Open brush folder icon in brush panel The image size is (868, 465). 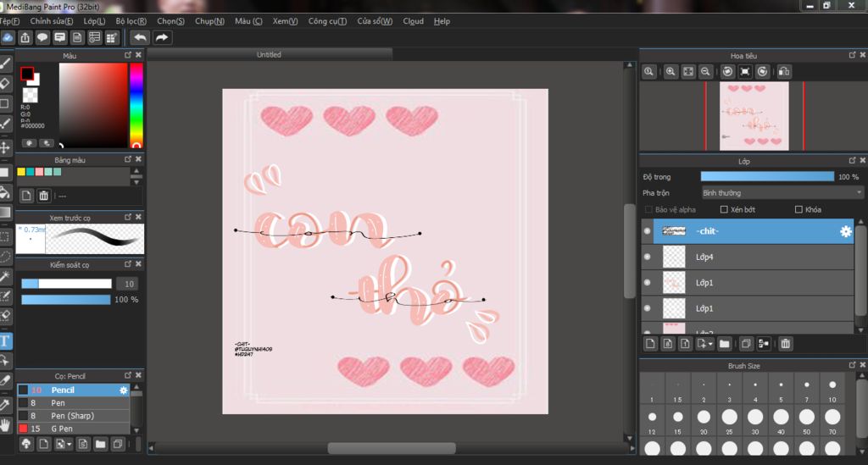(100, 444)
